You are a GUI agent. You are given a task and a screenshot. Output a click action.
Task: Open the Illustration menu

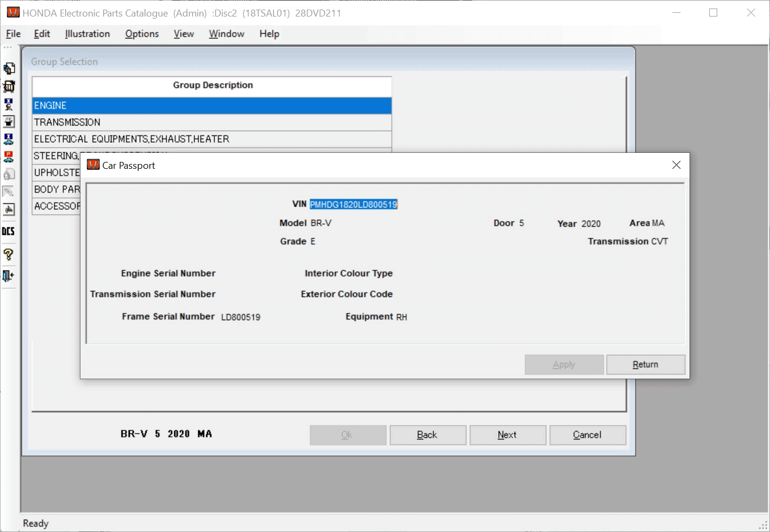[x=87, y=34]
